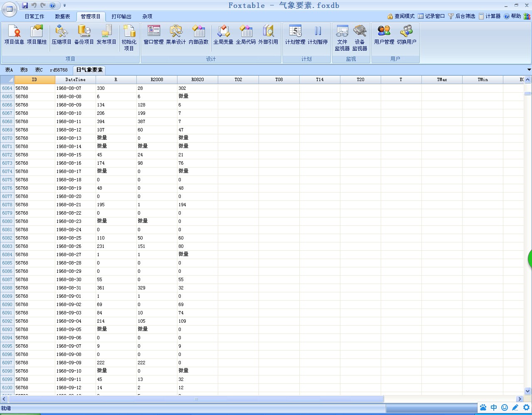Viewport: 532px width, 415px height.
Task: Open 菜单设计 menu design
Action: click(x=176, y=35)
